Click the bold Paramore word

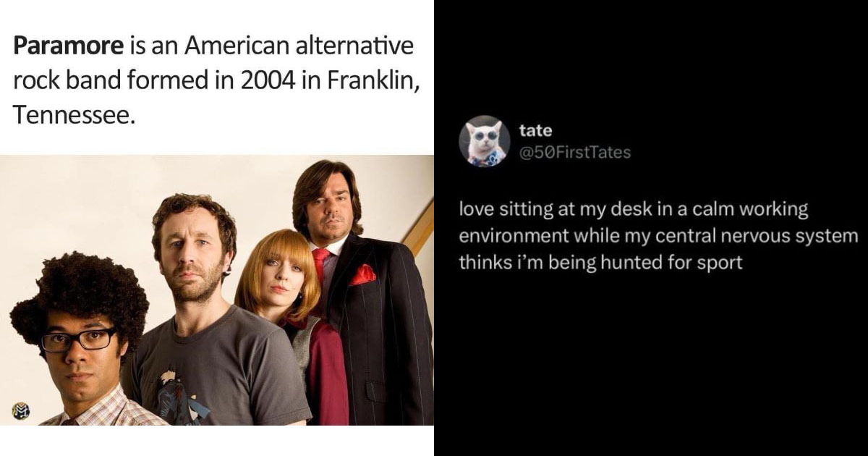point(69,47)
